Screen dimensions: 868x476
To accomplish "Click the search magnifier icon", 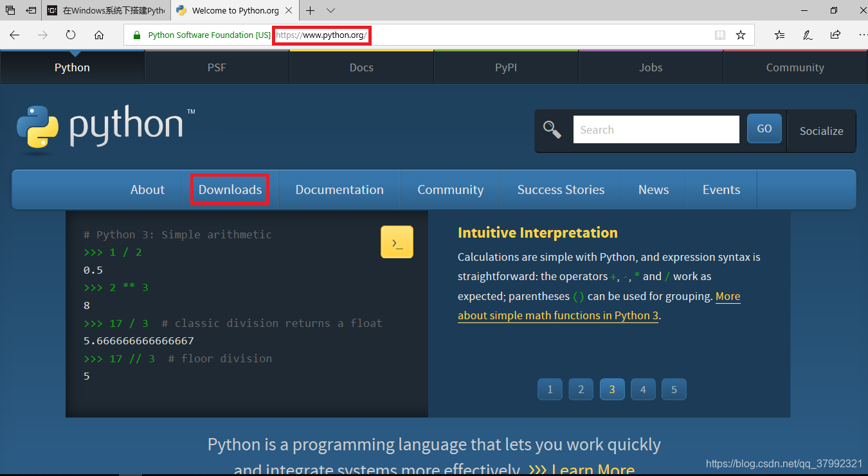I will point(552,130).
